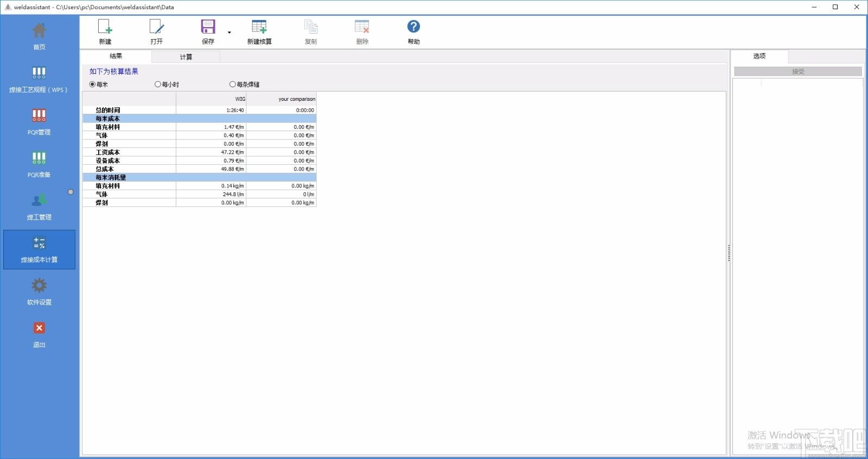Select the 选项 tab
Viewport: 868px width, 459px height.
tap(759, 56)
